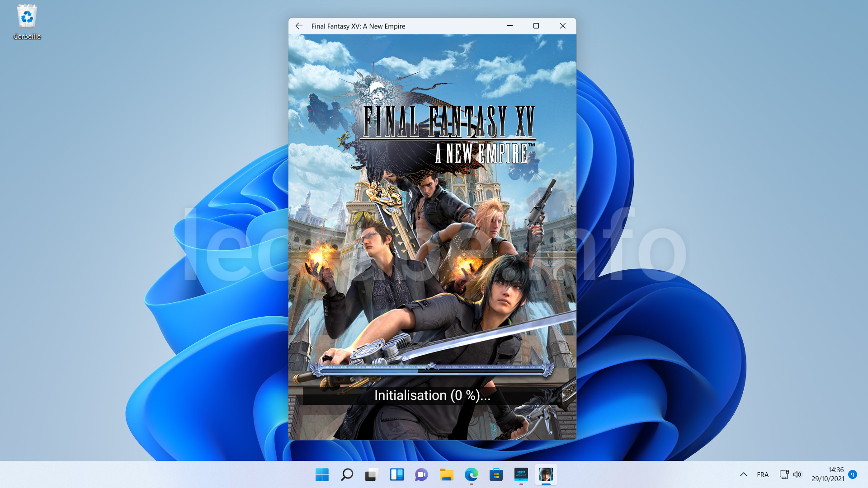Minimize the Final Fantasy XV window
This screenshot has width=868, height=488.
click(510, 26)
